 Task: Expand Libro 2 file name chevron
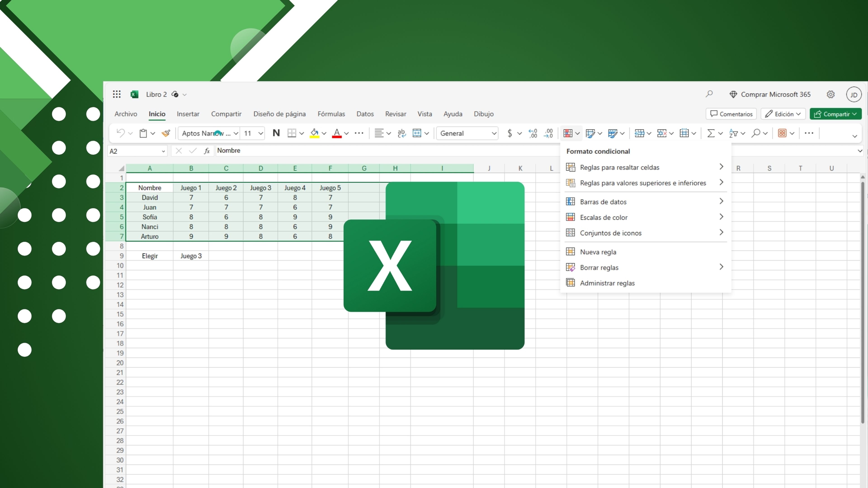[x=185, y=95]
